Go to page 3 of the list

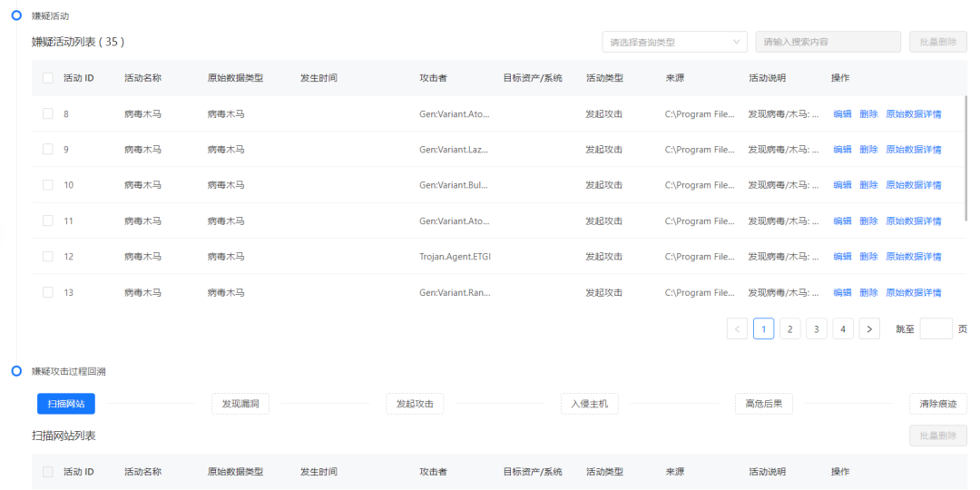pos(817,329)
